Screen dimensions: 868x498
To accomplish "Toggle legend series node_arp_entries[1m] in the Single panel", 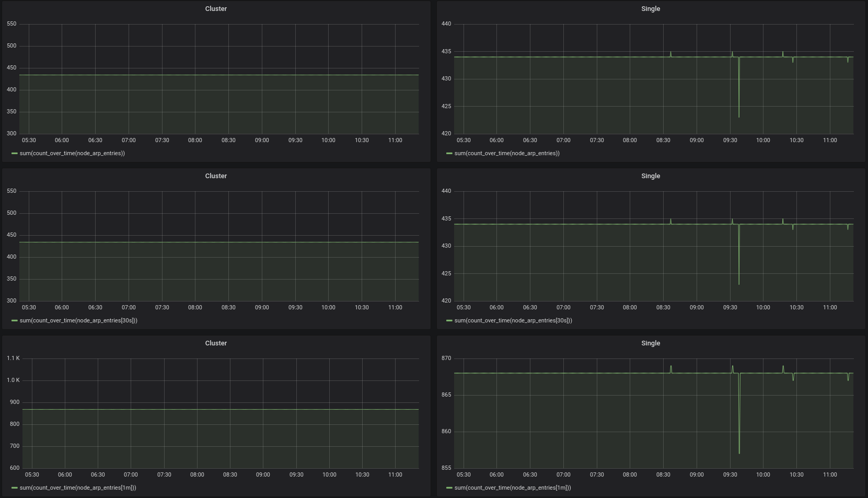I will 513,488.
